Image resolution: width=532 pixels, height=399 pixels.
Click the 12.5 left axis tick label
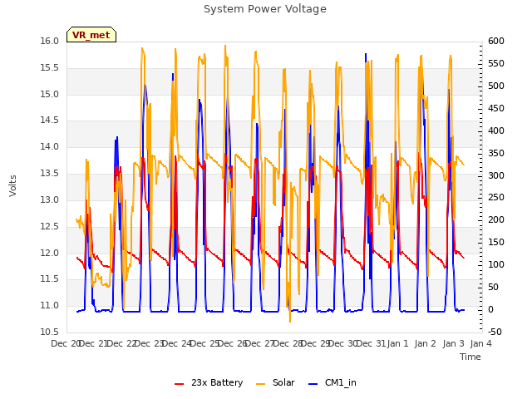pyautogui.click(x=50, y=226)
